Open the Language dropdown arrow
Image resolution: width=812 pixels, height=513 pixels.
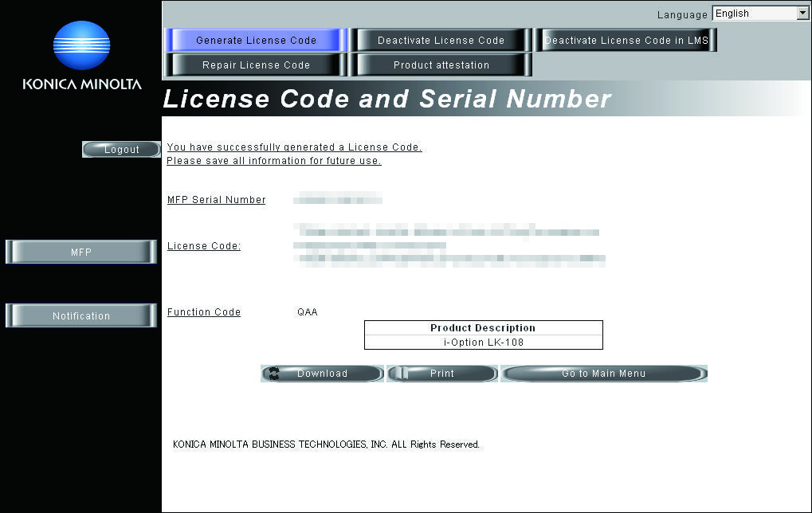coord(802,14)
